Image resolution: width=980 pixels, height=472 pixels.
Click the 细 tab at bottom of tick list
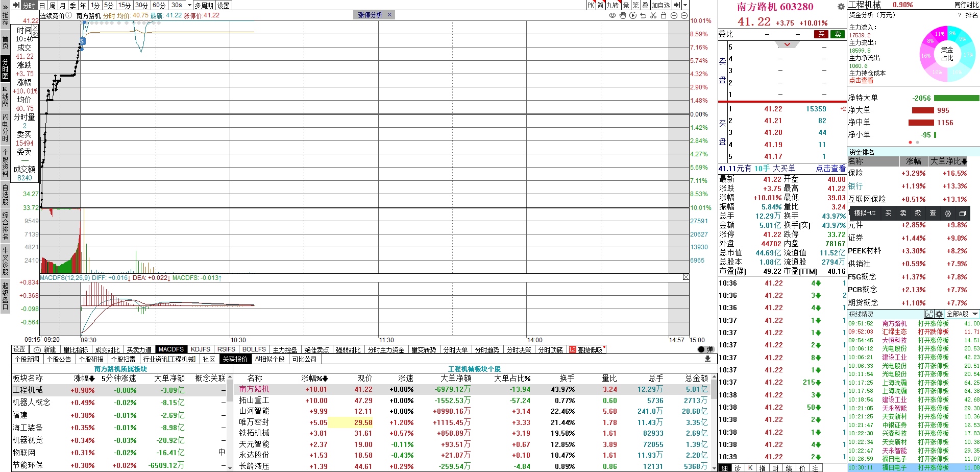pyautogui.click(x=724, y=468)
